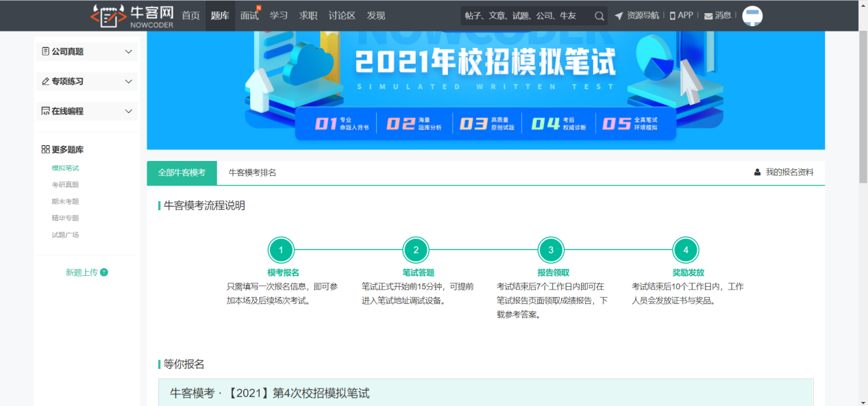This screenshot has height=406, width=868.
Task: Click the search magnifier icon
Action: pyautogui.click(x=599, y=15)
